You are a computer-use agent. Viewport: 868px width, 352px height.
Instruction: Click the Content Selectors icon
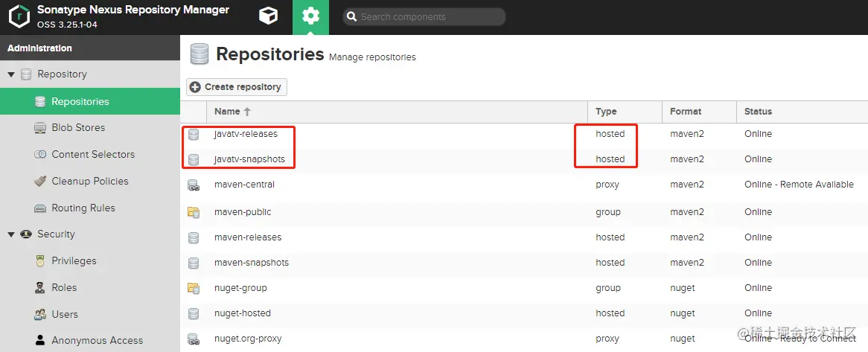(x=40, y=154)
